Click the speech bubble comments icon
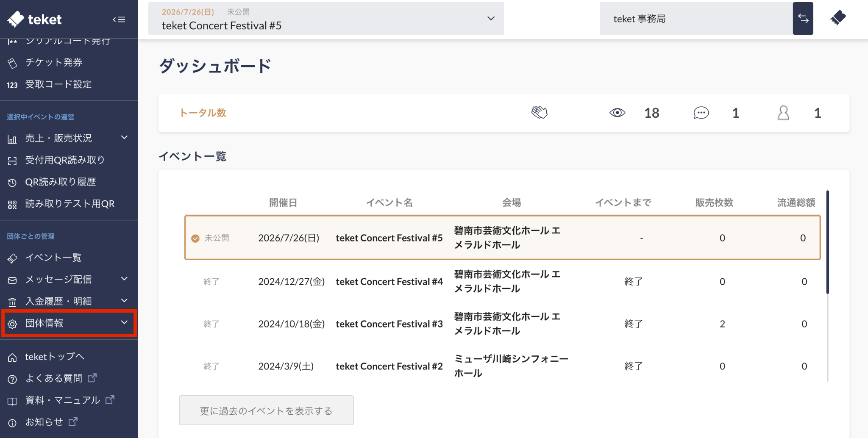The height and width of the screenshot is (438, 868). pyautogui.click(x=701, y=113)
